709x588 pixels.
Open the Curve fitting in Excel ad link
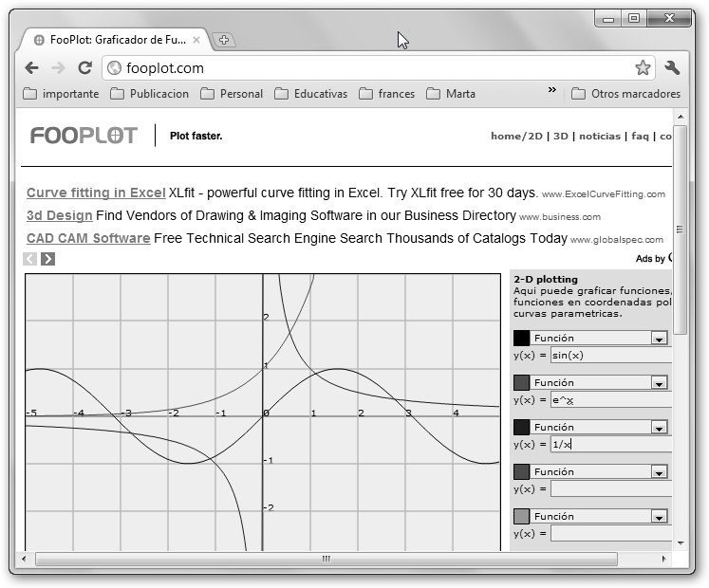pyautogui.click(x=96, y=193)
